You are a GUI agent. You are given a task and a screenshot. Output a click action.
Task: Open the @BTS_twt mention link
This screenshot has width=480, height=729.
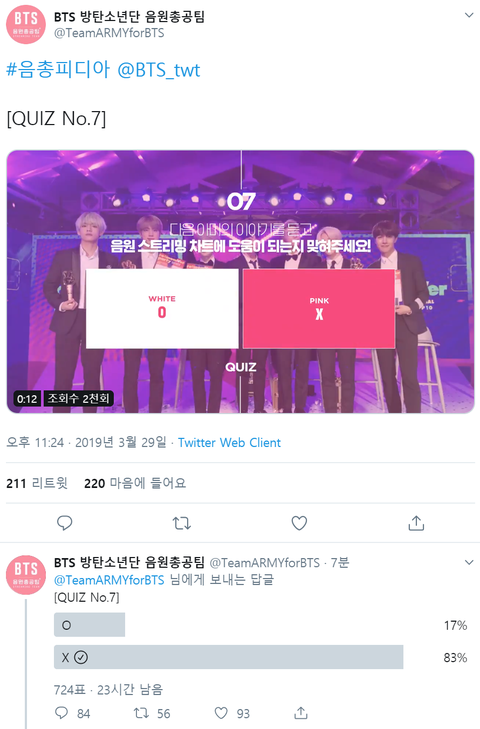click(159, 70)
